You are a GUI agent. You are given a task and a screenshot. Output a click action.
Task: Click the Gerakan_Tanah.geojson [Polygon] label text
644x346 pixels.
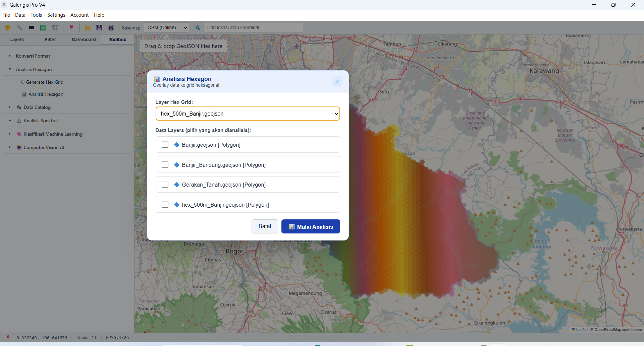[224, 185]
